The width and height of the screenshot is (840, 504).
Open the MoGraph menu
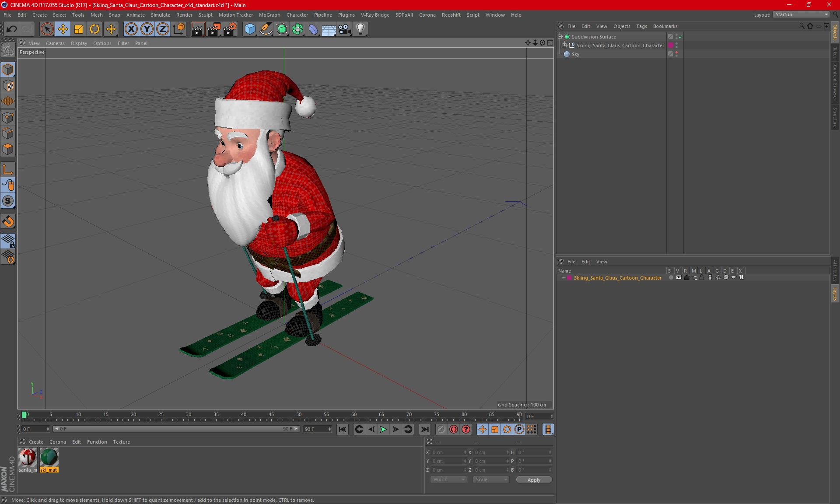point(269,15)
